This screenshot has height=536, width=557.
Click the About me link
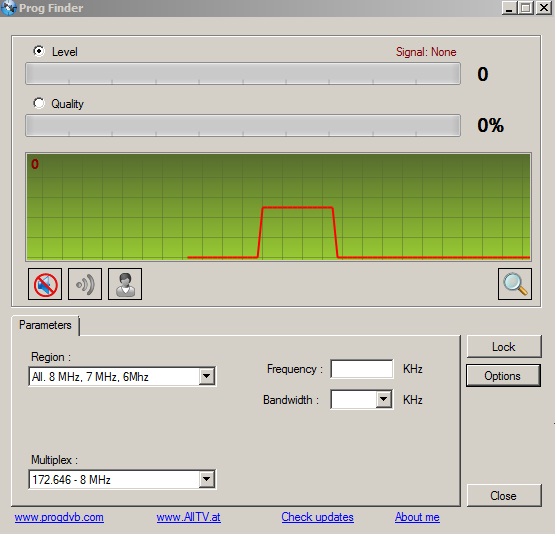click(418, 518)
